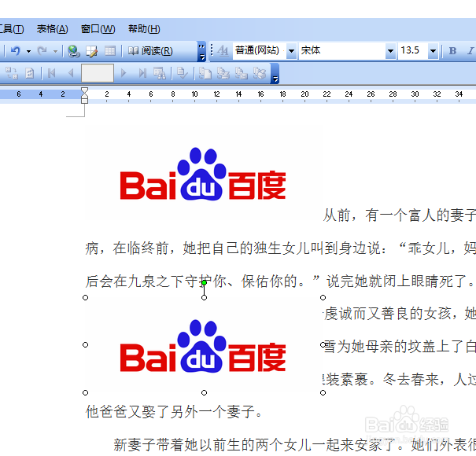Open the 阅读(R) reading layout button

point(150,50)
